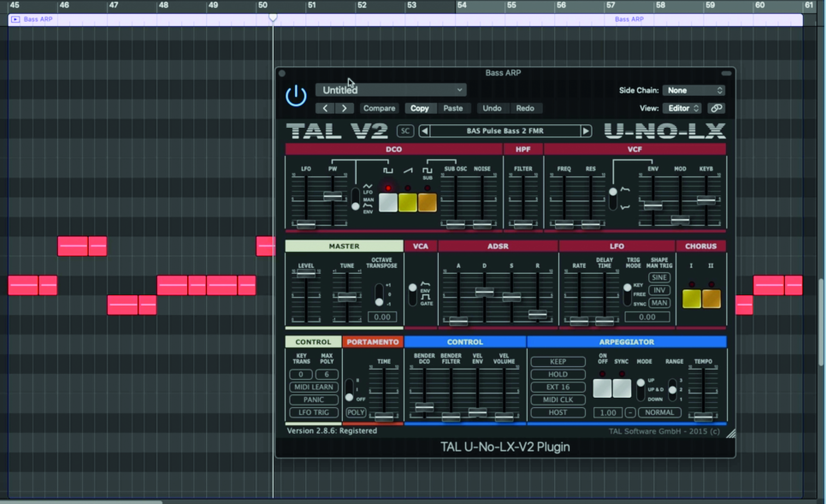Enable the DCO pulse wave white button

point(388,203)
